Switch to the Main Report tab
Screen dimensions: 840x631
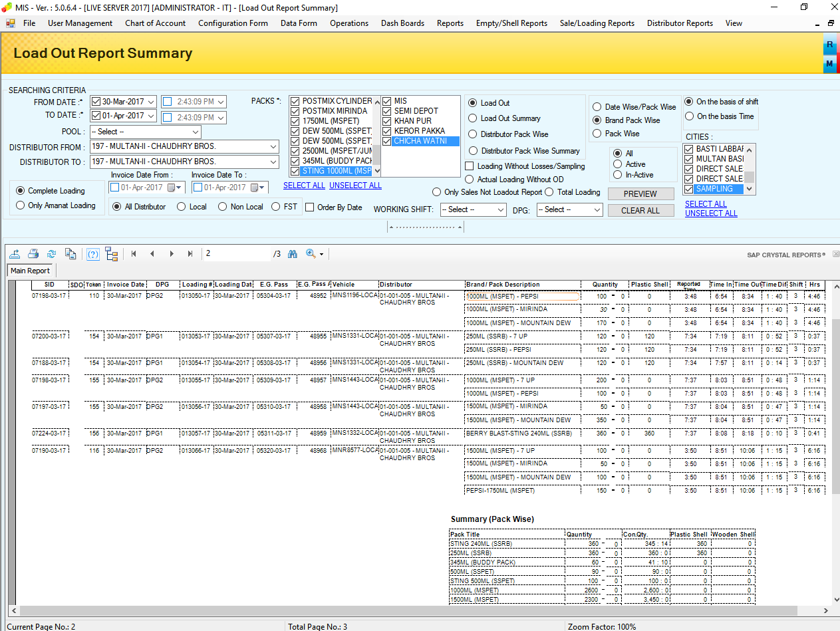pyautogui.click(x=29, y=271)
